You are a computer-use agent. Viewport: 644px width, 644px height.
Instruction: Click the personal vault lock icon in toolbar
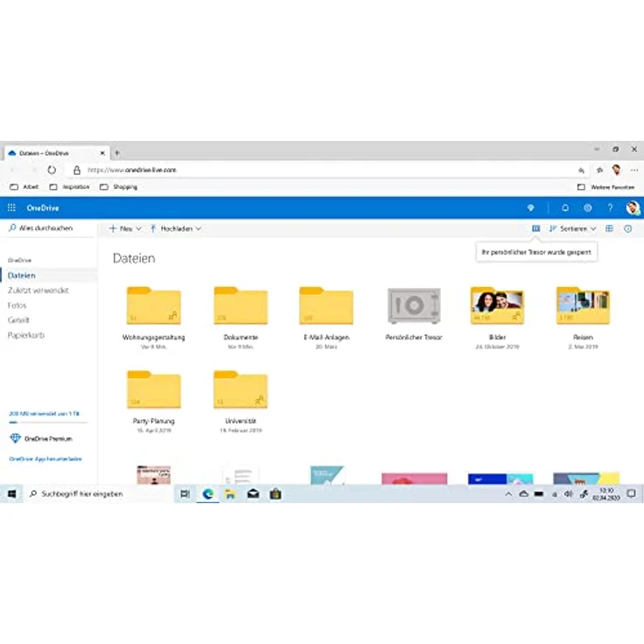(x=536, y=228)
